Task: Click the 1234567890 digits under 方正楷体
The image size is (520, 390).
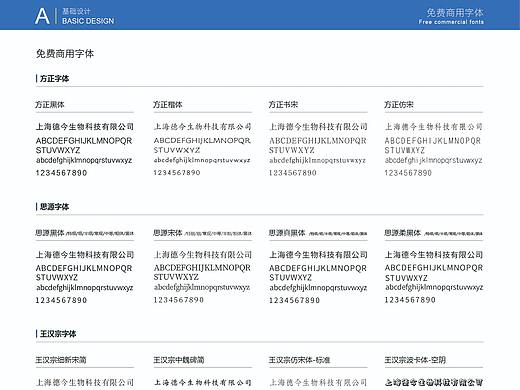Action: click(177, 173)
